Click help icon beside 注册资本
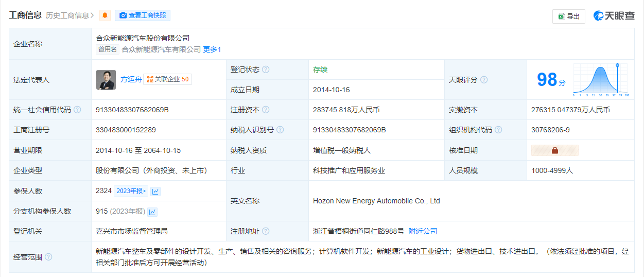Image resolution: width=644 pixels, height=277 pixels. 266,110
